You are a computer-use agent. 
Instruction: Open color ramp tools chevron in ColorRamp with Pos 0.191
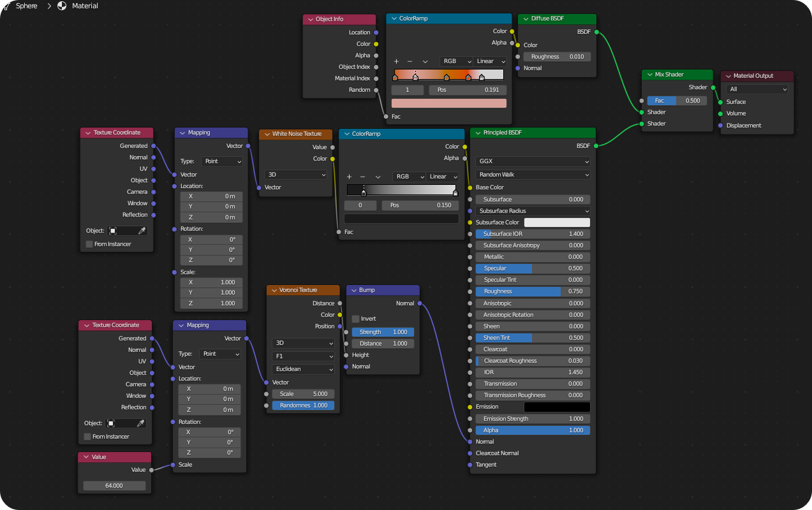coord(425,61)
